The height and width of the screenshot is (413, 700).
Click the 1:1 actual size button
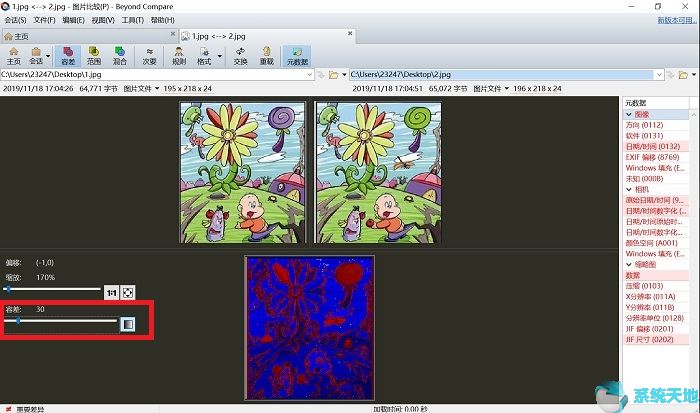tap(111, 292)
